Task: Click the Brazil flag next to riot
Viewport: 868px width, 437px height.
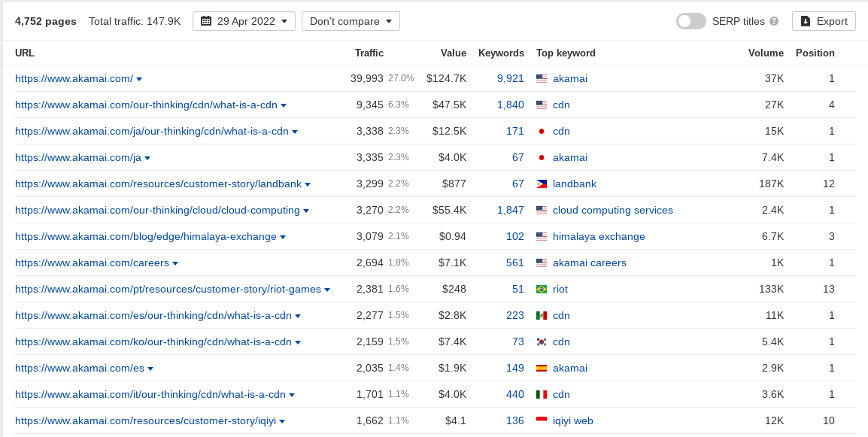Action: click(x=542, y=289)
